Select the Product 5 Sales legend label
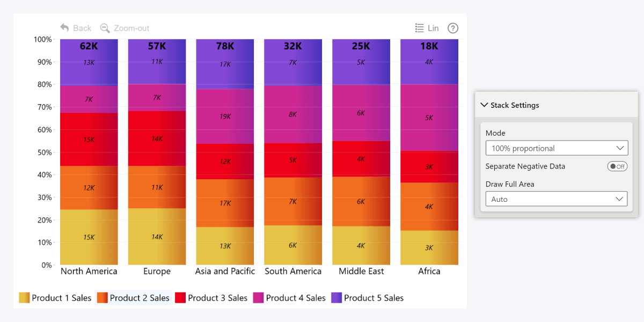644x322 pixels. [x=374, y=298]
